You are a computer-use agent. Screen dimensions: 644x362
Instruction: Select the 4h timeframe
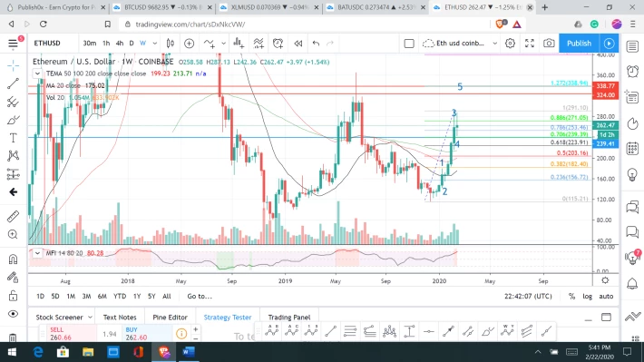[120, 44]
